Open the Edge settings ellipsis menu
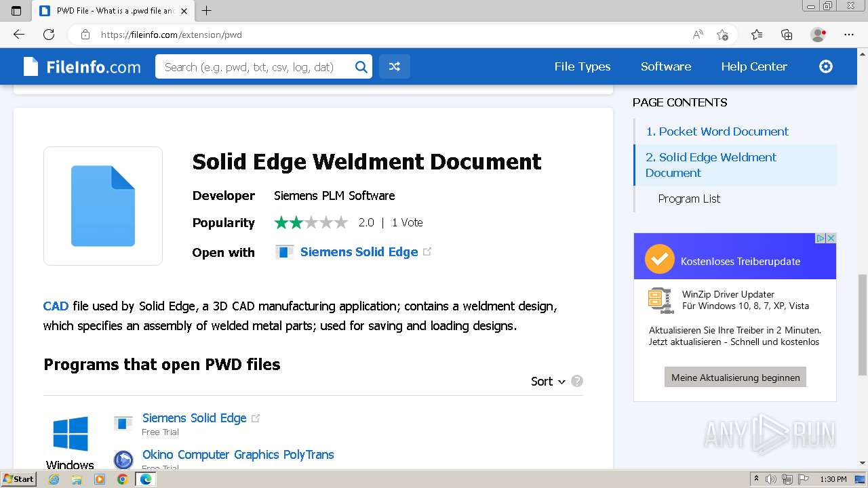 click(848, 35)
